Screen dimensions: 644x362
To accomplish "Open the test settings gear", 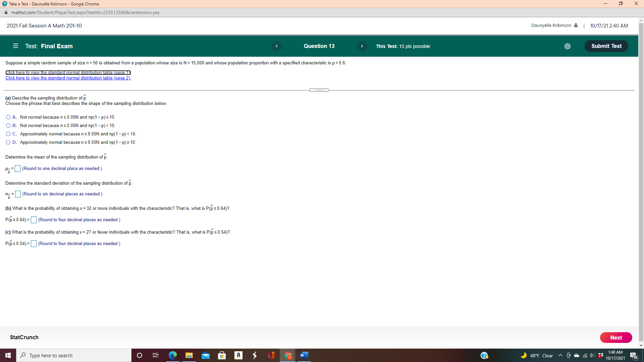I will coord(568,46).
